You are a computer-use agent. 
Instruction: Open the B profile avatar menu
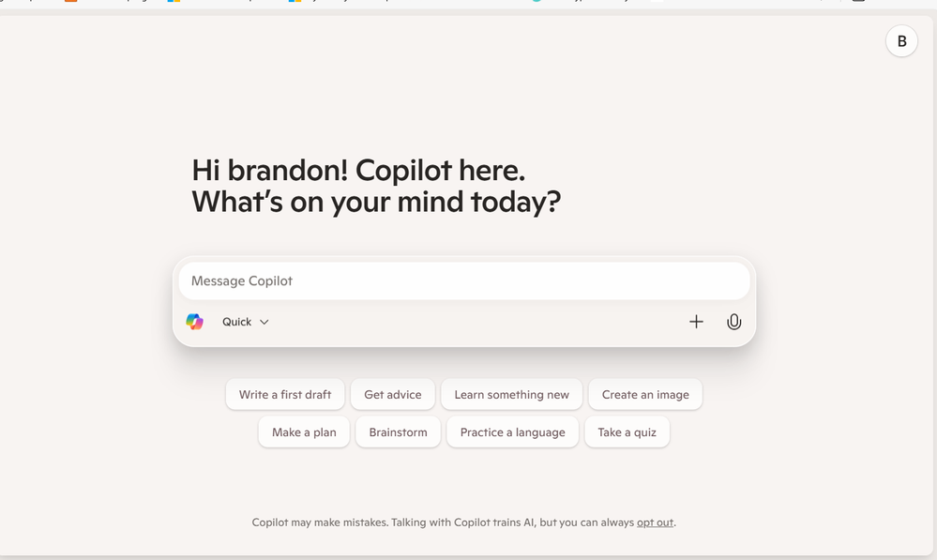[x=901, y=41]
